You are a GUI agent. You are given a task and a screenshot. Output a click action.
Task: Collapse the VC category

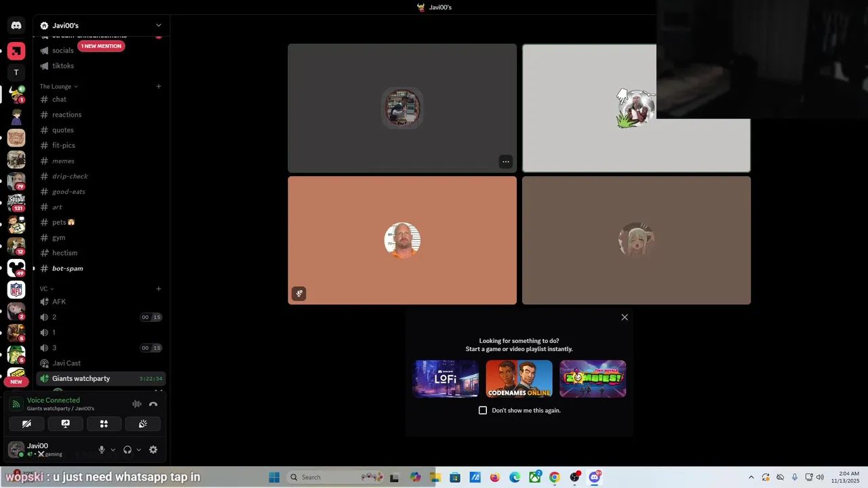coord(46,289)
